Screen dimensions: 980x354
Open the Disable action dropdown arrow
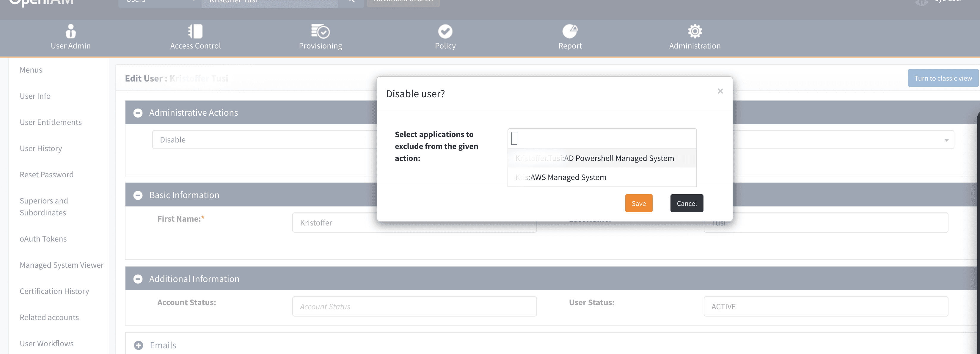point(946,140)
